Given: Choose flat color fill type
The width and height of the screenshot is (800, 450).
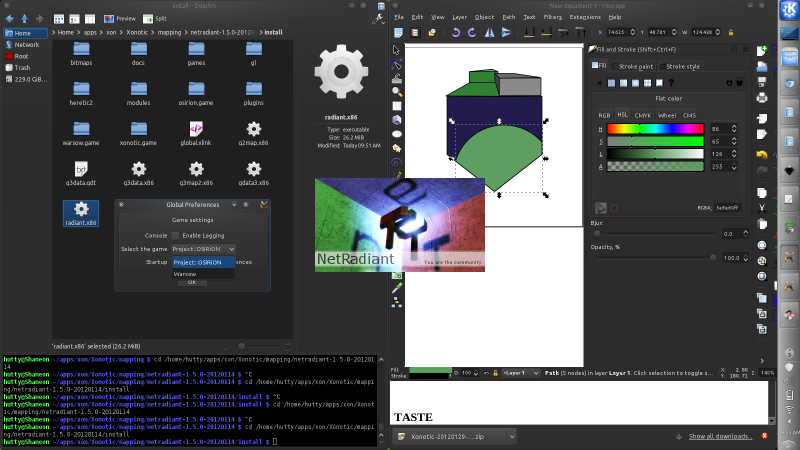Looking at the screenshot, I should click(611, 83).
